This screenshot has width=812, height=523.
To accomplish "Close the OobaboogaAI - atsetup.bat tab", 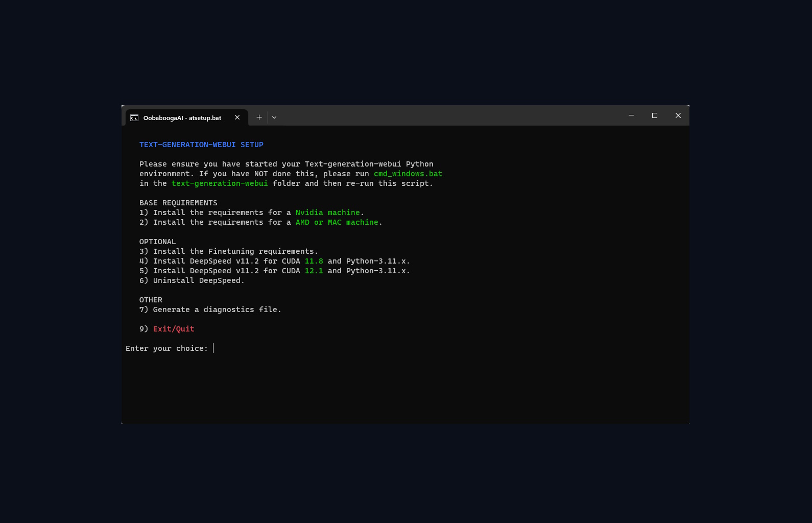I will click(x=237, y=117).
